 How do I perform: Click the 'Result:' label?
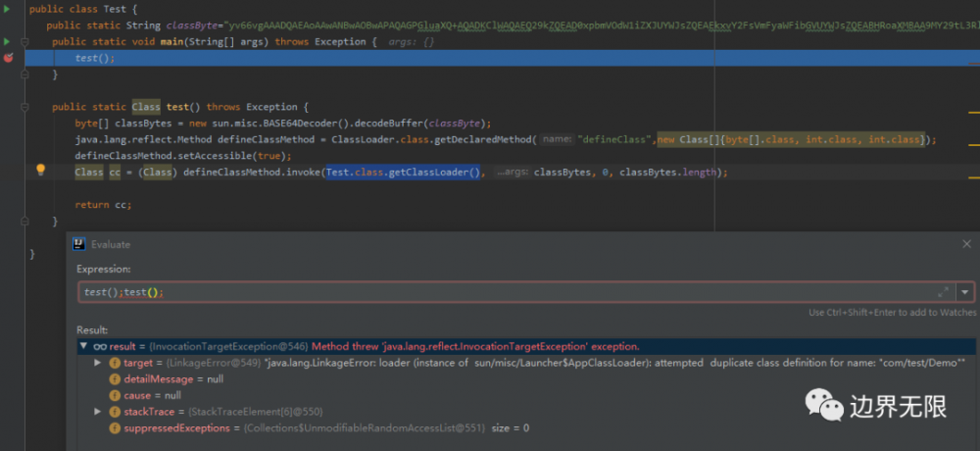(x=92, y=329)
